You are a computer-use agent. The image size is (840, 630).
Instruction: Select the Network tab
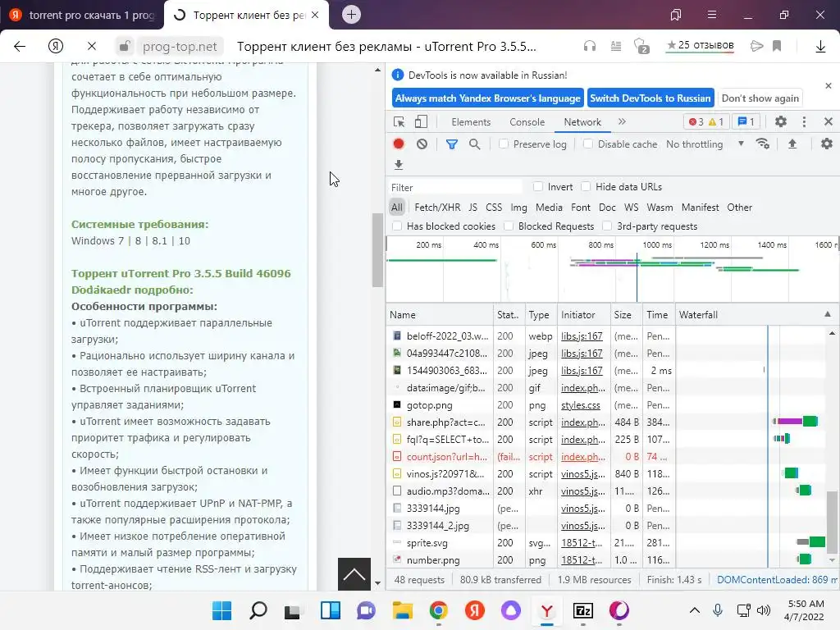coord(582,122)
